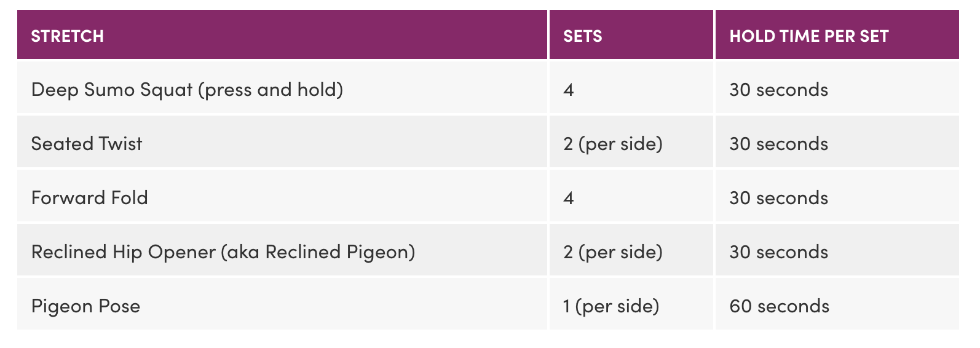
Task: Select the "1 (per side)" sets cell
Action: (611, 306)
